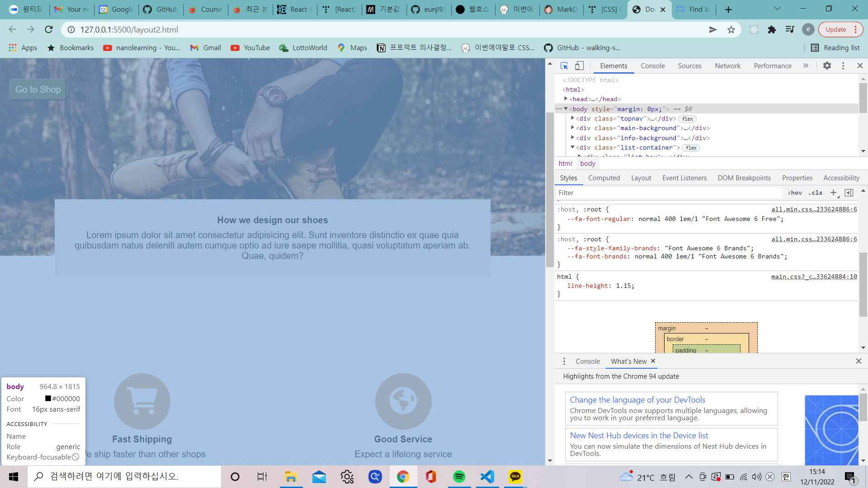The width and height of the screenshot is (868, 488).
Task: Collapse the list-container div node
Action: tap(572, 147)
